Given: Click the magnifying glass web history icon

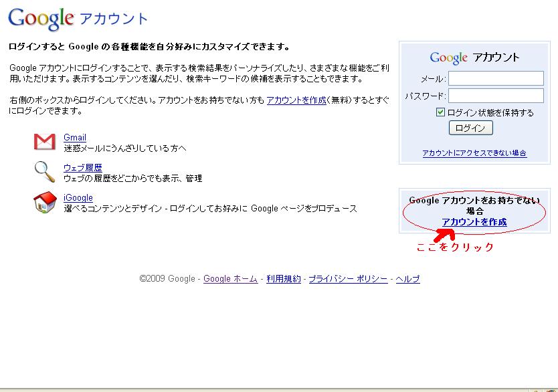Looking at the screenshot, I should click(x=45, y=172).
